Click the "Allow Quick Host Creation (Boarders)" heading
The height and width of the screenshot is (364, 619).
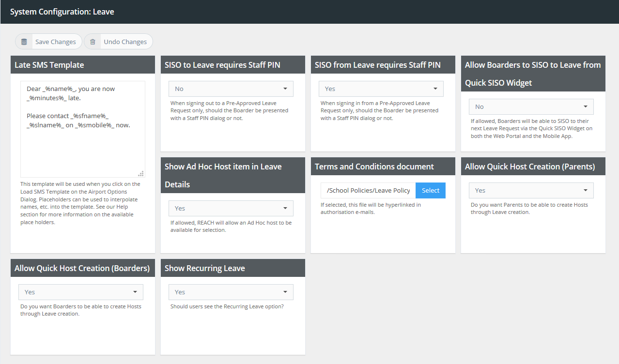(82, 268)
